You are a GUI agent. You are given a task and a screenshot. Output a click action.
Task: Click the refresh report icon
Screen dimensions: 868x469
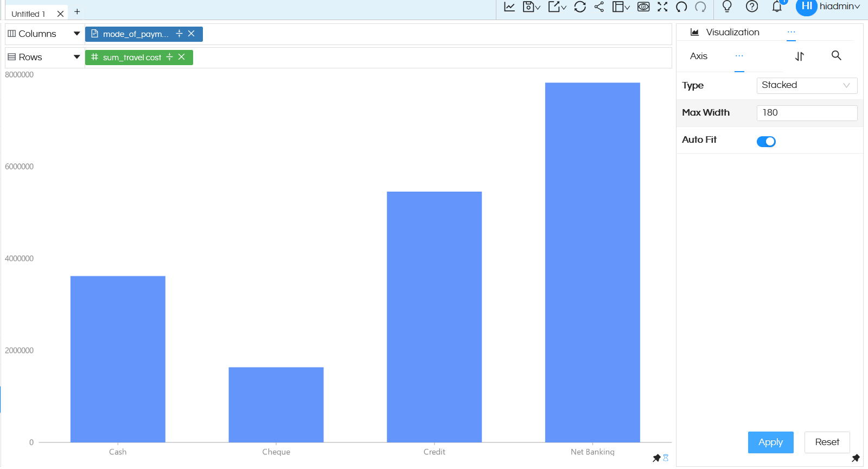pyautogui.click(x=580, y=7)
